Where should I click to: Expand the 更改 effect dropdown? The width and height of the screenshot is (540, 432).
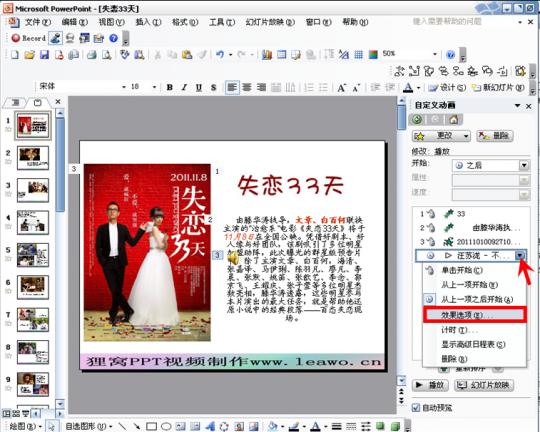coord(466,136)
